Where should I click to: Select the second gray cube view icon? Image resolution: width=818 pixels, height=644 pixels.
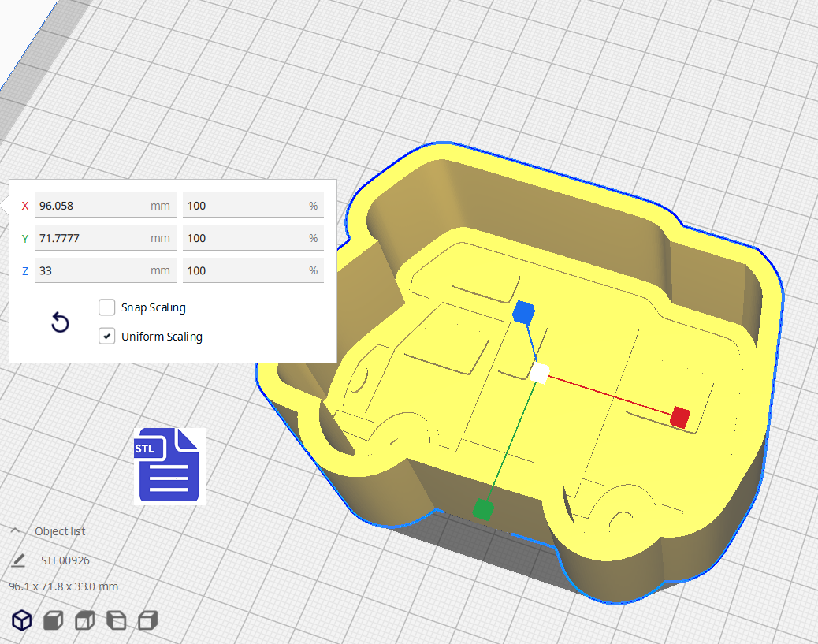tap(53, 620)
